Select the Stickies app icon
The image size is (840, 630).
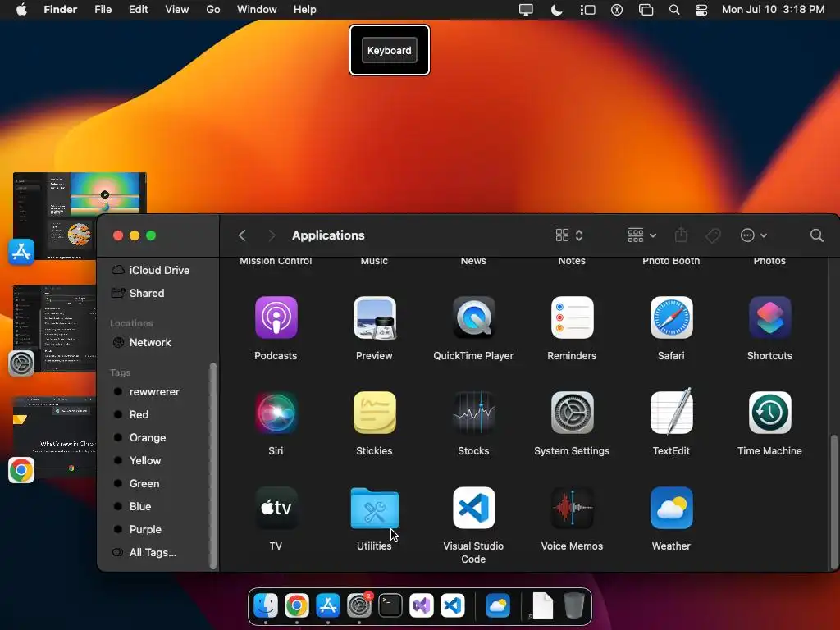coord(374,413)
